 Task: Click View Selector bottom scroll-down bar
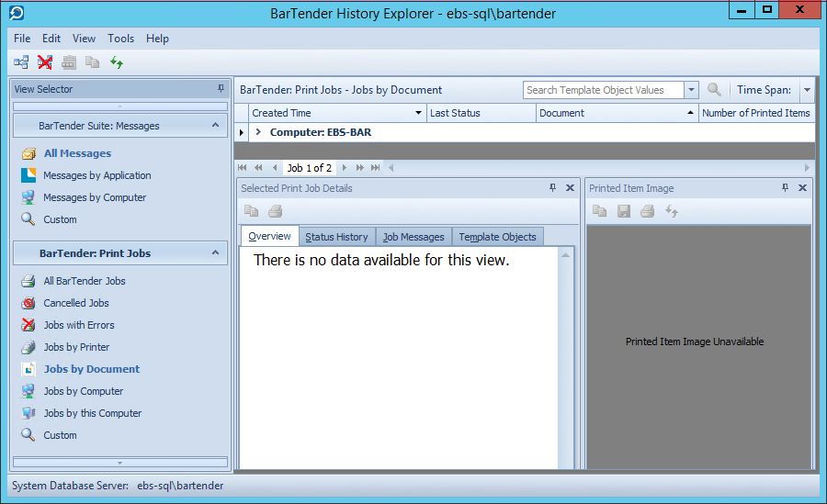(x=120, y=463)
